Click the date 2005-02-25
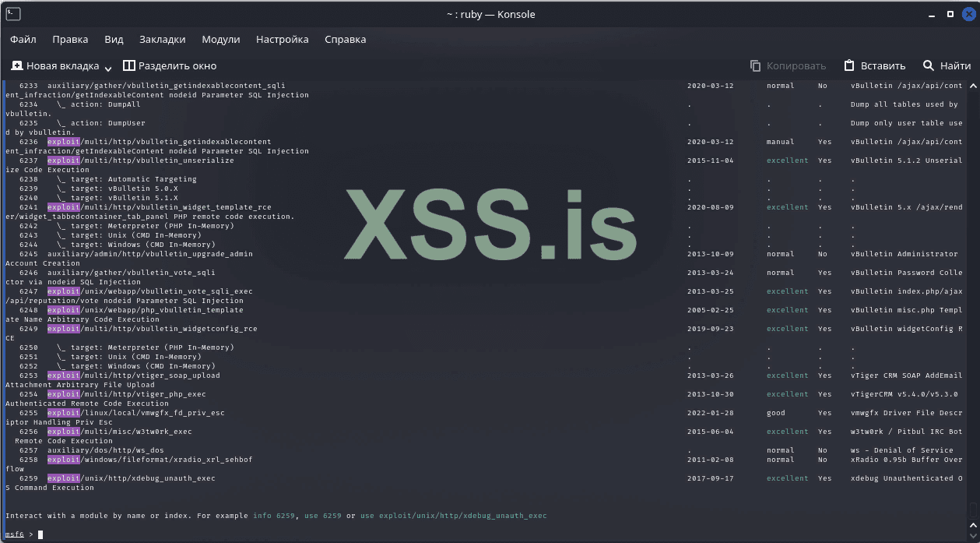Screen dimensions: 980x543 [x=711, y=310]
